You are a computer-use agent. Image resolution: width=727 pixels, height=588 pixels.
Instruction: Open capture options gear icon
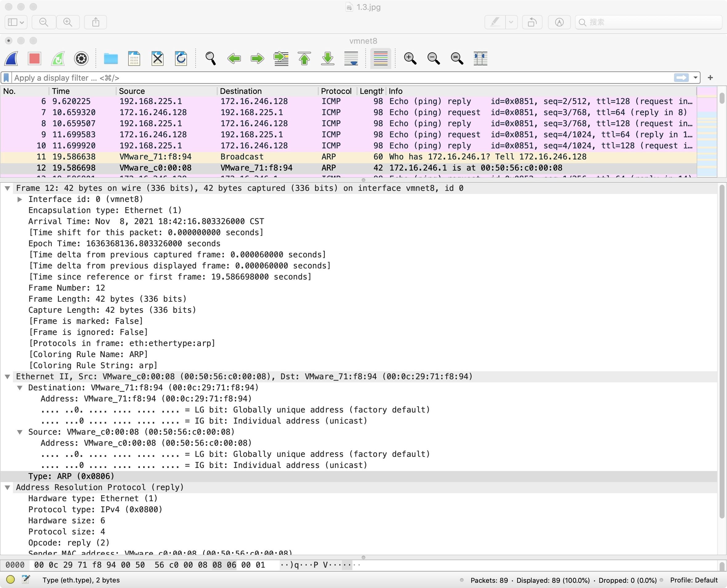pos(81,58)
